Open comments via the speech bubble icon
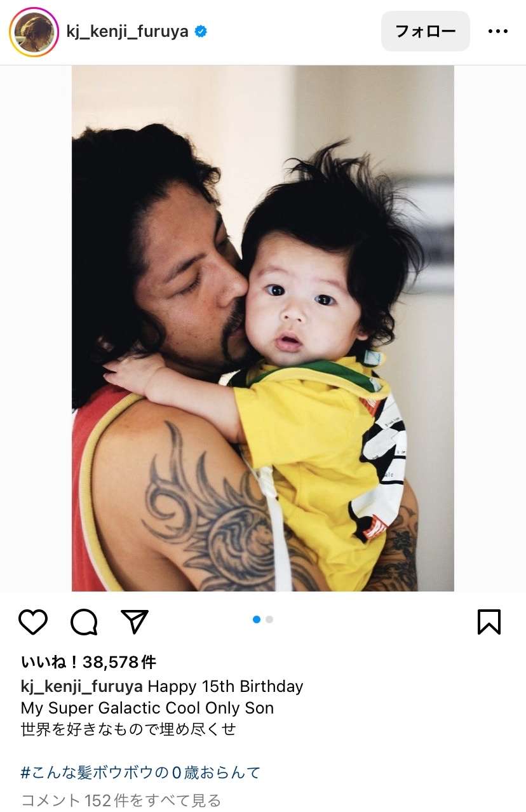The width and height of the screenshot is (526, 812). [x=84, y=622]
